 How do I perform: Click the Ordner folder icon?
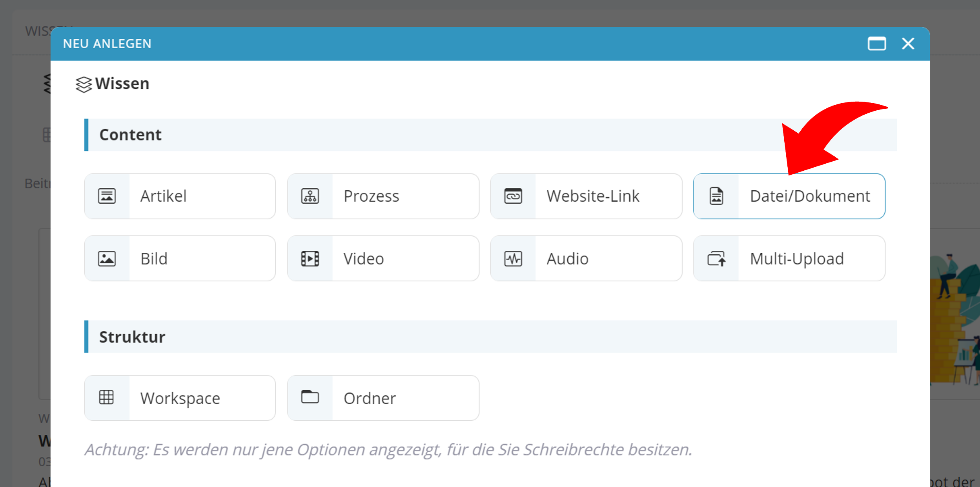(x=310, y=396)
